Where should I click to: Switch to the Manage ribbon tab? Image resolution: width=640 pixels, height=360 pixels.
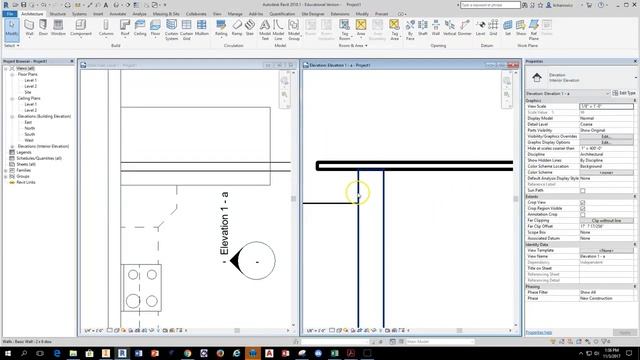(x=235, y=14)
